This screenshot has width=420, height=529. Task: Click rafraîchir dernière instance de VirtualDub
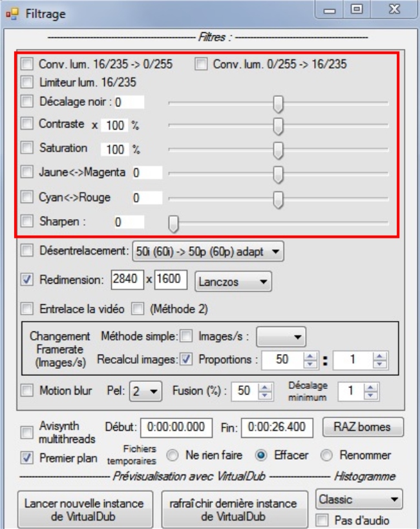(x=235, y=510)
